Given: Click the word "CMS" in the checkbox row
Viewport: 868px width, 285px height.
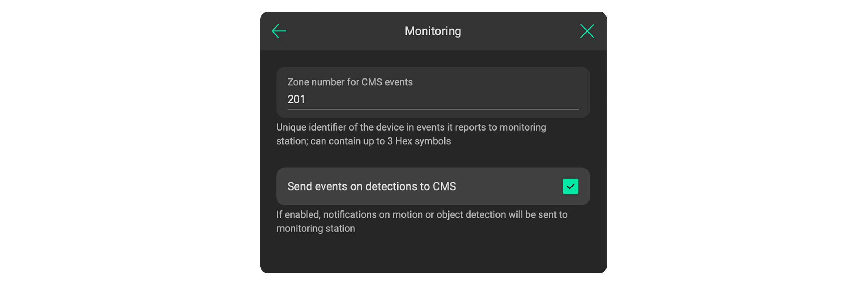Looking at the screenshot, I should tap(444, 187).
